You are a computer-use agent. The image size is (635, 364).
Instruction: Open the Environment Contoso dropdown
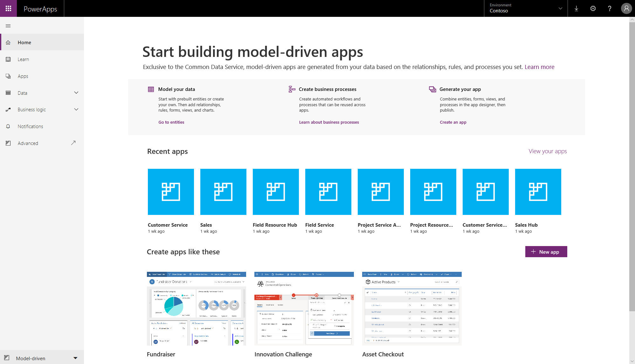(x=526, y=9)
